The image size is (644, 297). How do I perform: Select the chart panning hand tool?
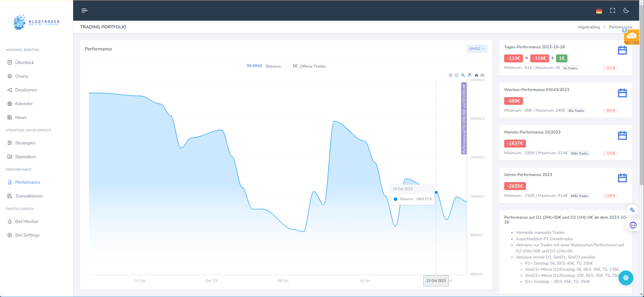tap(470, 75)
